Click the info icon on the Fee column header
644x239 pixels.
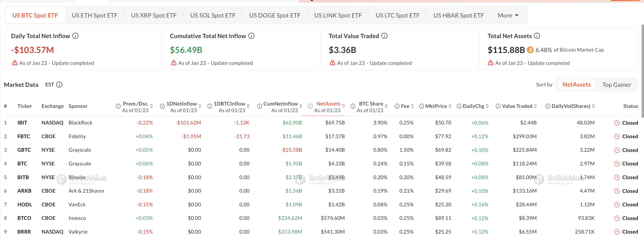pos(397,106)
